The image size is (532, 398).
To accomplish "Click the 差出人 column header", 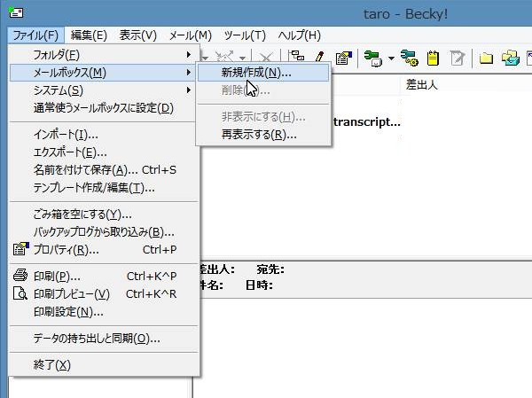I will point(421,85).
